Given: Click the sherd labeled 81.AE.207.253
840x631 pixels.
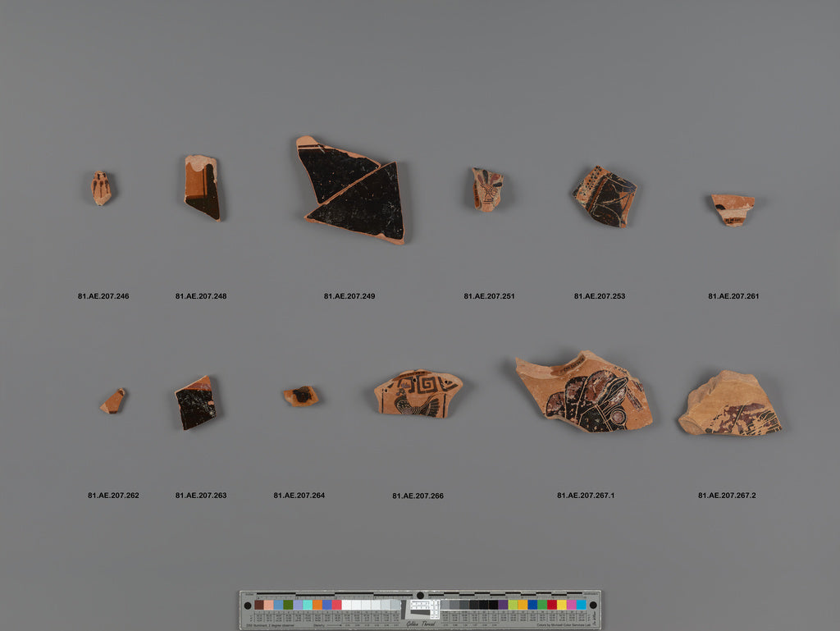Looking at the screenshot, I should coord(605,196).
